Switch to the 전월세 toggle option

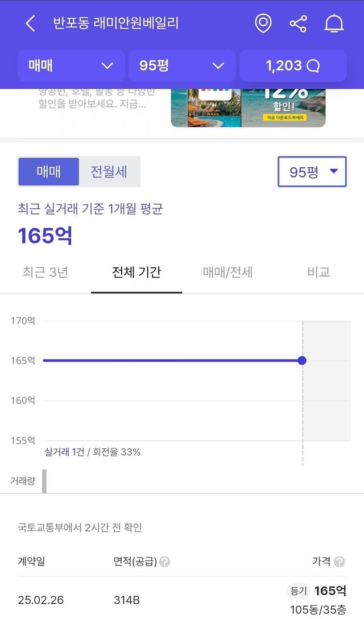(109, 172)
